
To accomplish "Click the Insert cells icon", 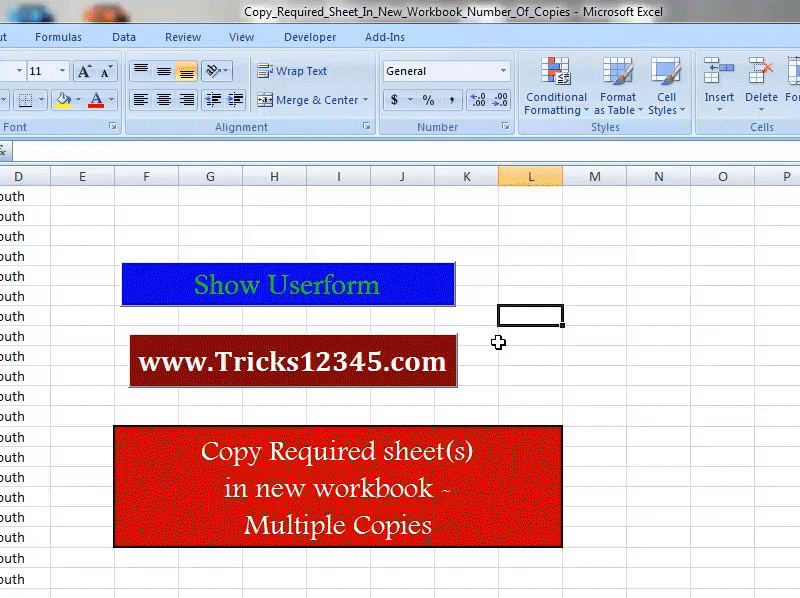I will coord(719,71).
